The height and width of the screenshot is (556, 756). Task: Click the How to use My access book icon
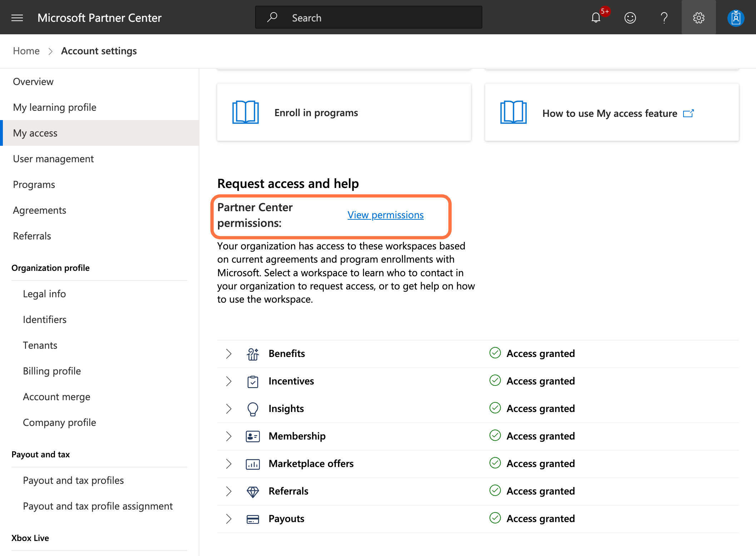pos(513,112)
